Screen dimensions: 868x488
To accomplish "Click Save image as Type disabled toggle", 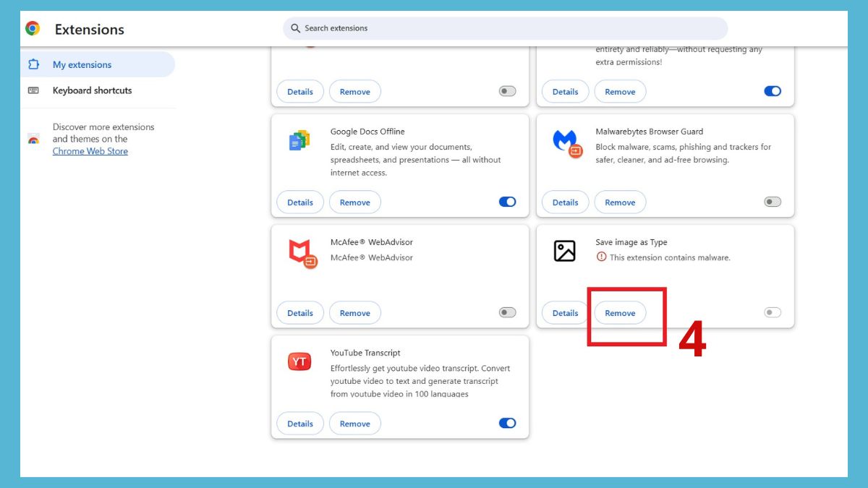I will pyautogui.click(x=773, y=313).
